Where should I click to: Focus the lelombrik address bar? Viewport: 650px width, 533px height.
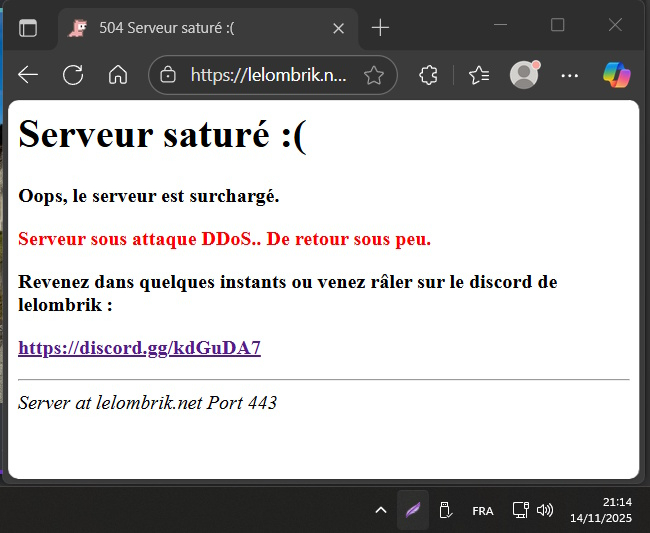[265, 75]
